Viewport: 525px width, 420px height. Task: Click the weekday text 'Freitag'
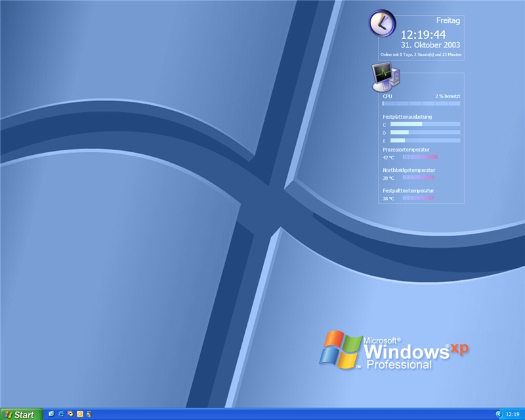click(x=448, y=21)
